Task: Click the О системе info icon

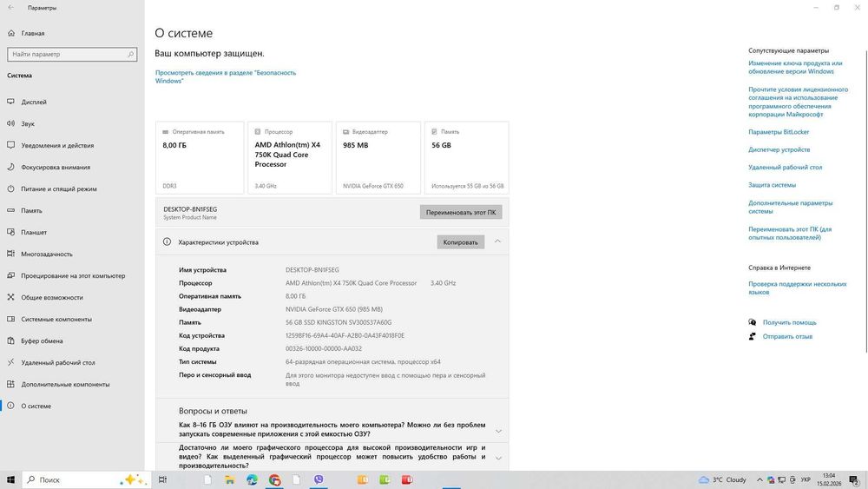Action: pos(10,406)
